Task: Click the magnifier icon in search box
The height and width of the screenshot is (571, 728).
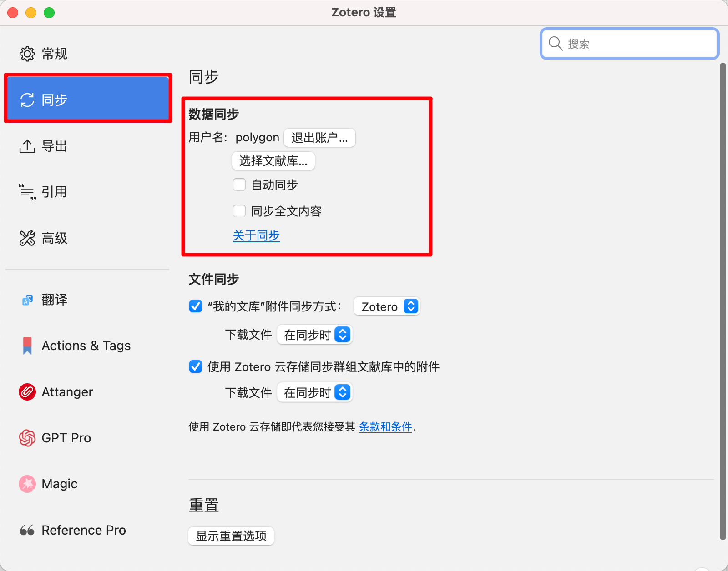Action: [x=556, y=44]
